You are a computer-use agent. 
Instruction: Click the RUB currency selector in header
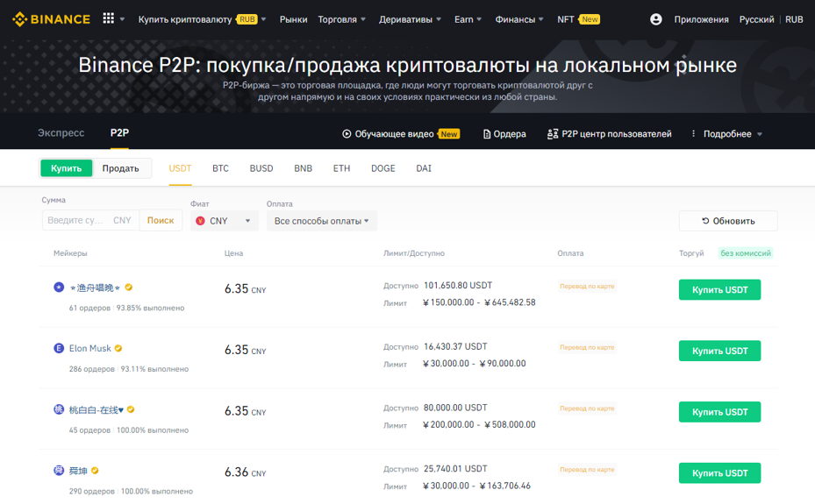click(x=794, y=19)
